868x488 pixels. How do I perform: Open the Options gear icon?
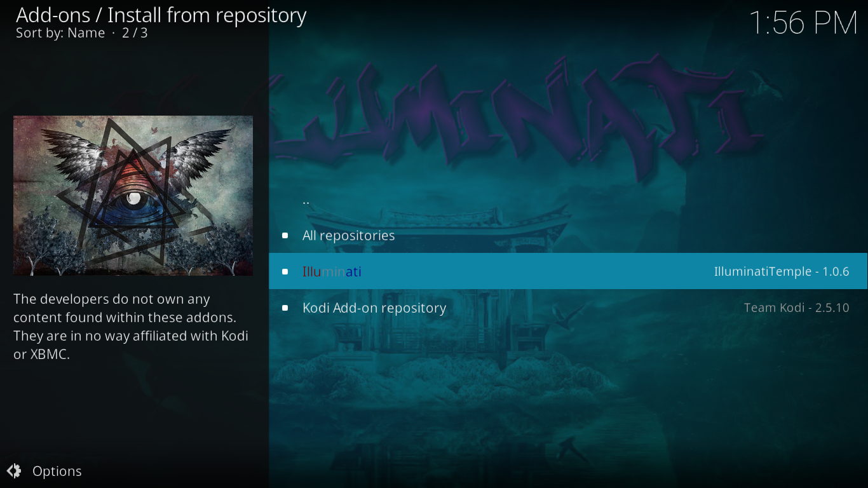[14, 471]
